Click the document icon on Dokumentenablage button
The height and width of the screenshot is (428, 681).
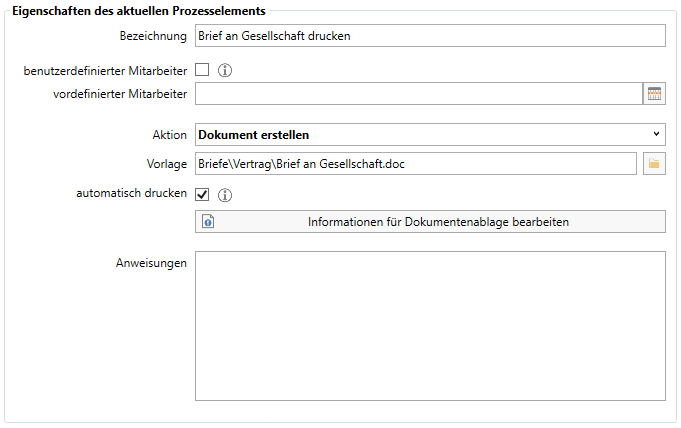208,222
